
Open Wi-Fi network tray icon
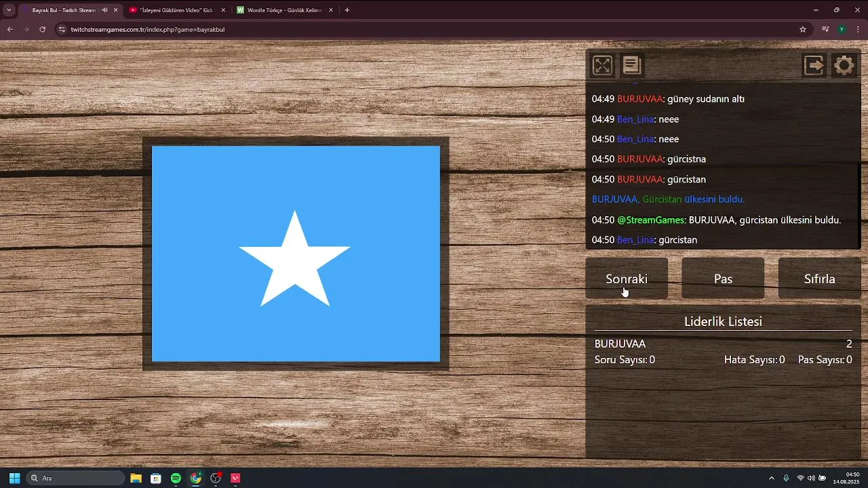[801, 478]
